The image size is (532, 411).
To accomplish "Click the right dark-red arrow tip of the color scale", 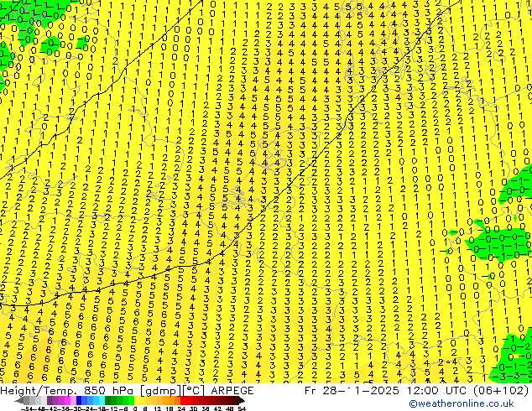I will (x=242, y=401).
